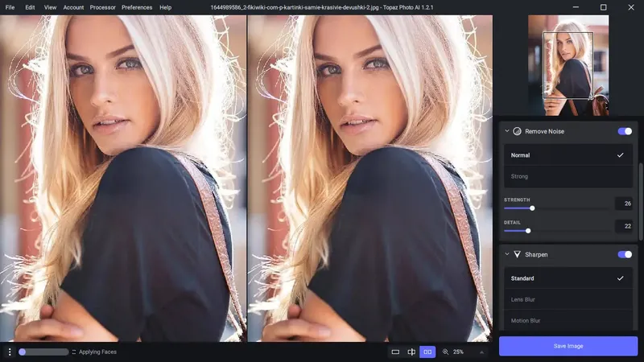
Task: Click the Sharpen triangle icon
Action: (517, 254)
